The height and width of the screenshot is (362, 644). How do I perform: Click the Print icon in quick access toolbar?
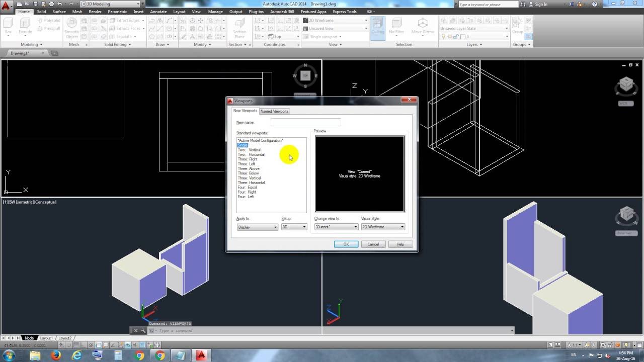tap(51, 4)
